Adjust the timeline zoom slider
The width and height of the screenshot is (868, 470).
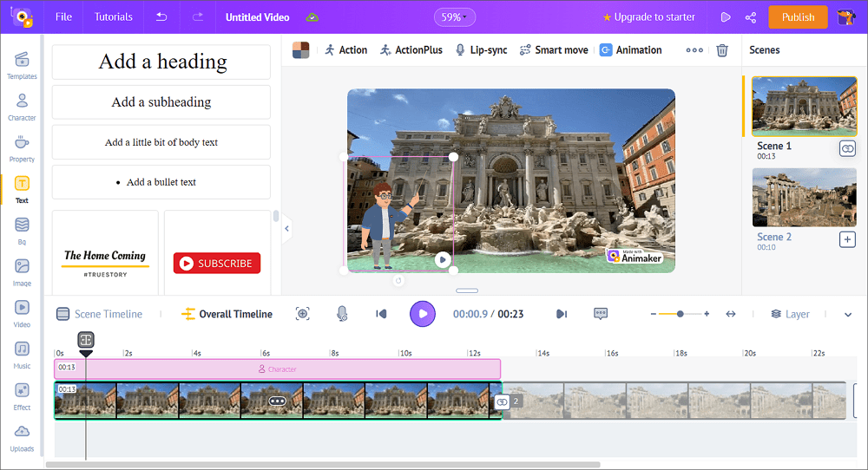coord(680,314)
